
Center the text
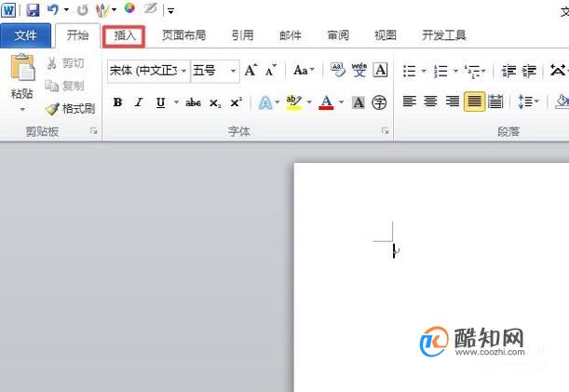point(431,101)
